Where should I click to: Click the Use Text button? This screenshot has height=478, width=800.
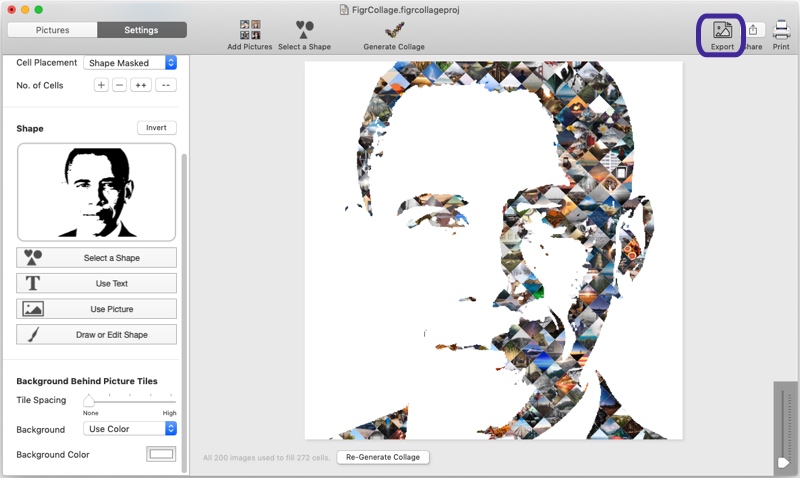[x=97, y=283]
